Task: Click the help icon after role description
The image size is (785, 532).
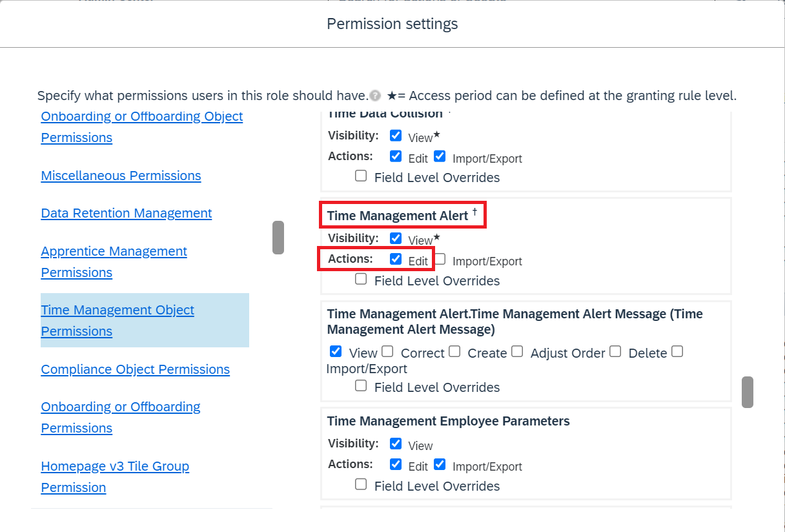Action: pos(375,96)
